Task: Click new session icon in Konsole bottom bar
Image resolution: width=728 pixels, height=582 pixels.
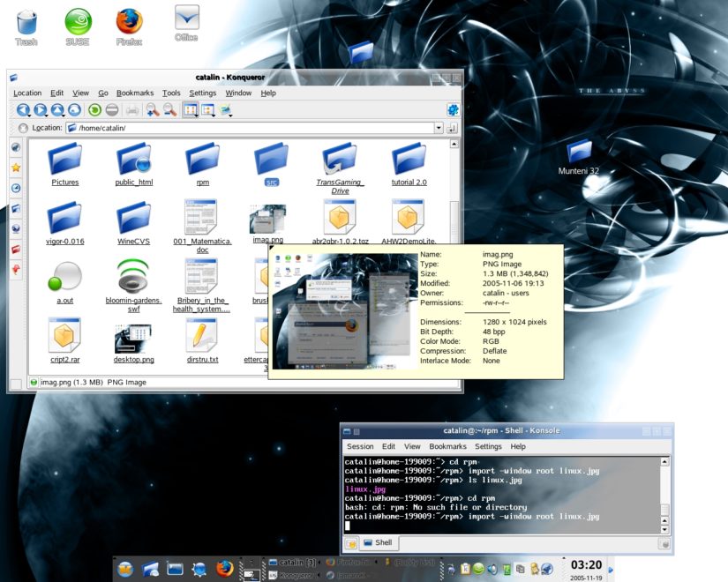Action: pyautogui.click(x=351, y=543)
